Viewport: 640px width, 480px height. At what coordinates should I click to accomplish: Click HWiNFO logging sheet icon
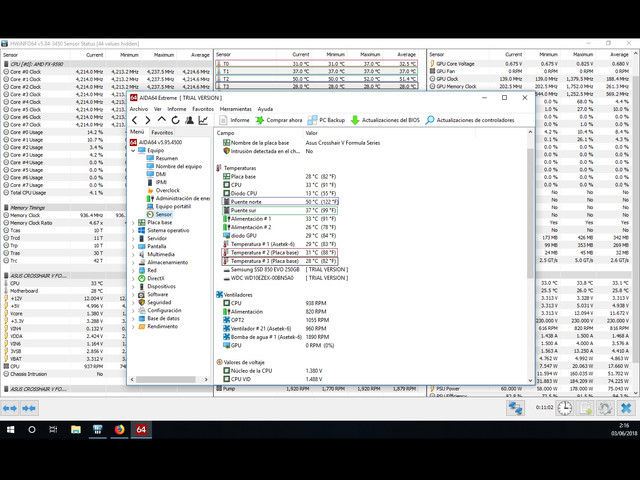[x=584, y=408]
